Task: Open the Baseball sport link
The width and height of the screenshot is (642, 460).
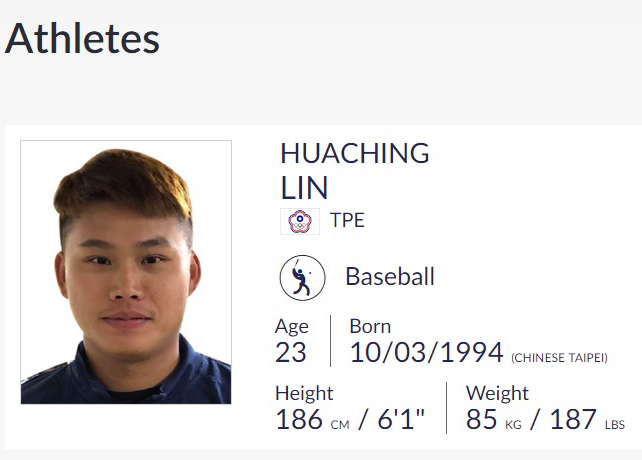Action: 389,277
